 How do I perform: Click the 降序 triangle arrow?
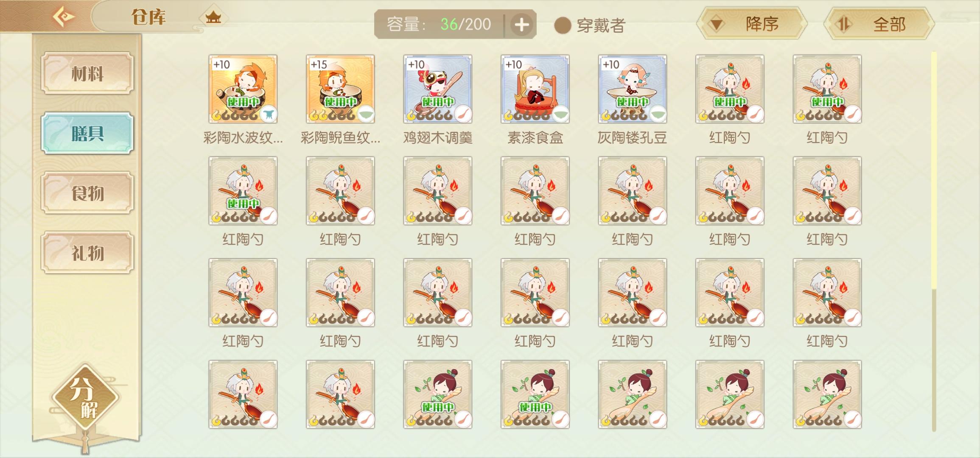[x=717, y=24]
